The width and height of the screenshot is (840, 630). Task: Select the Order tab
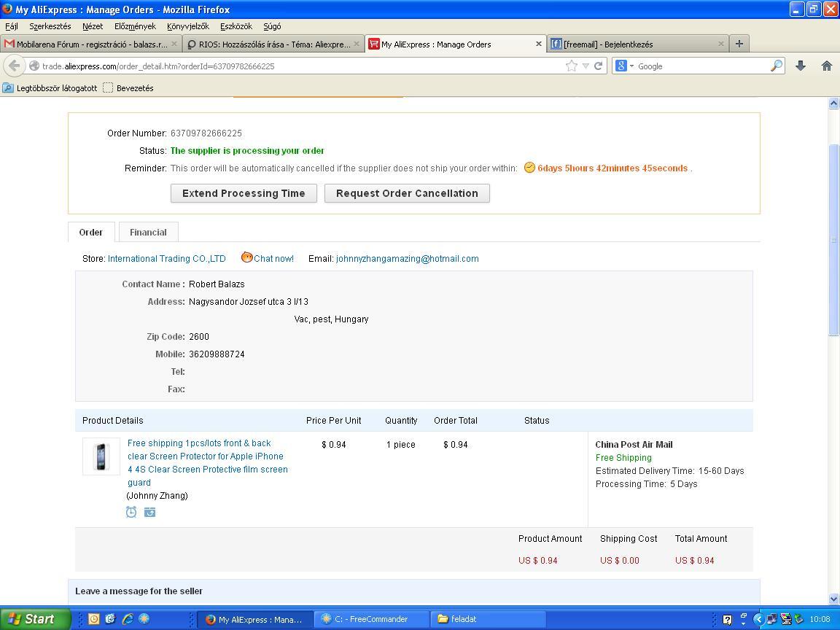[x=91, y=232]
